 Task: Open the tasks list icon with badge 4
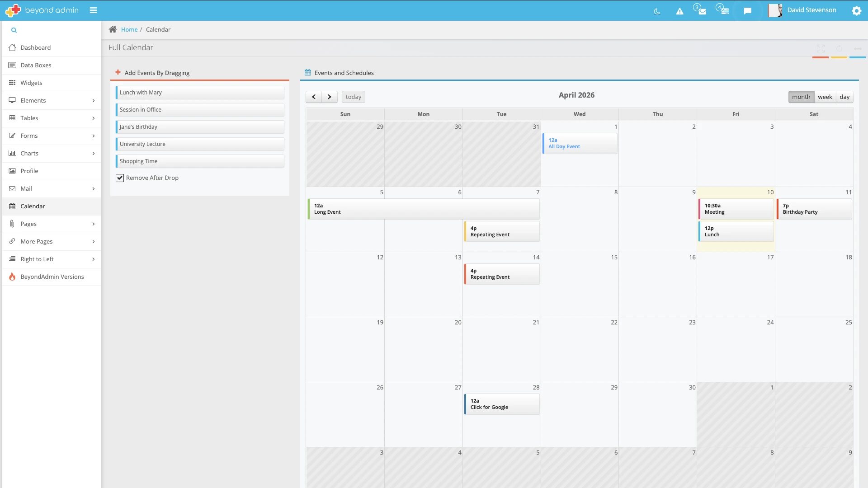(725, 11)
